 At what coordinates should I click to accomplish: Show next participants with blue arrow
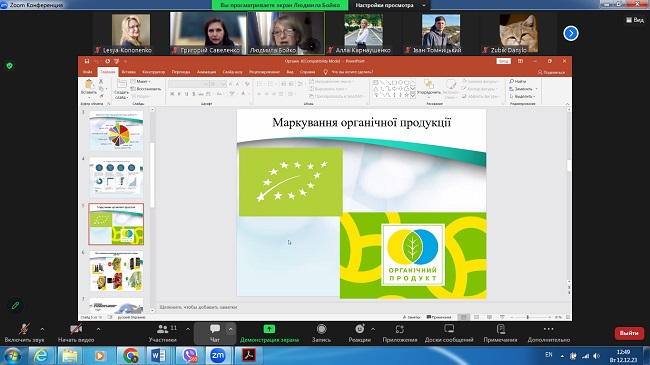click(x=571, y=33)
